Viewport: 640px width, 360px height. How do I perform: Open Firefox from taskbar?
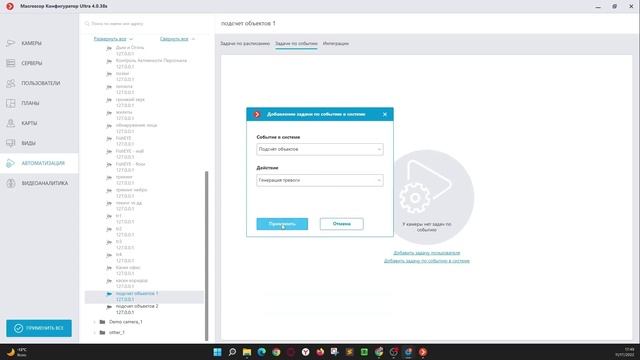pos(320,352)
